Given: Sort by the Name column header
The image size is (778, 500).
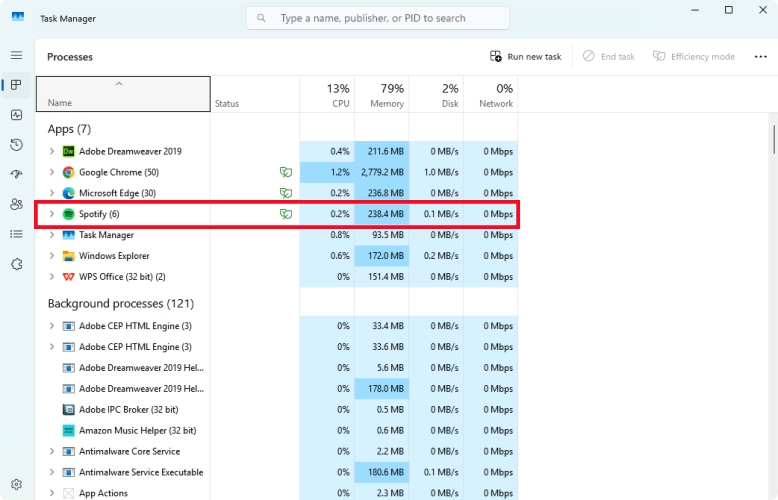Looking at the screenshot, I should pyautogui.click(x=124, y=94).
